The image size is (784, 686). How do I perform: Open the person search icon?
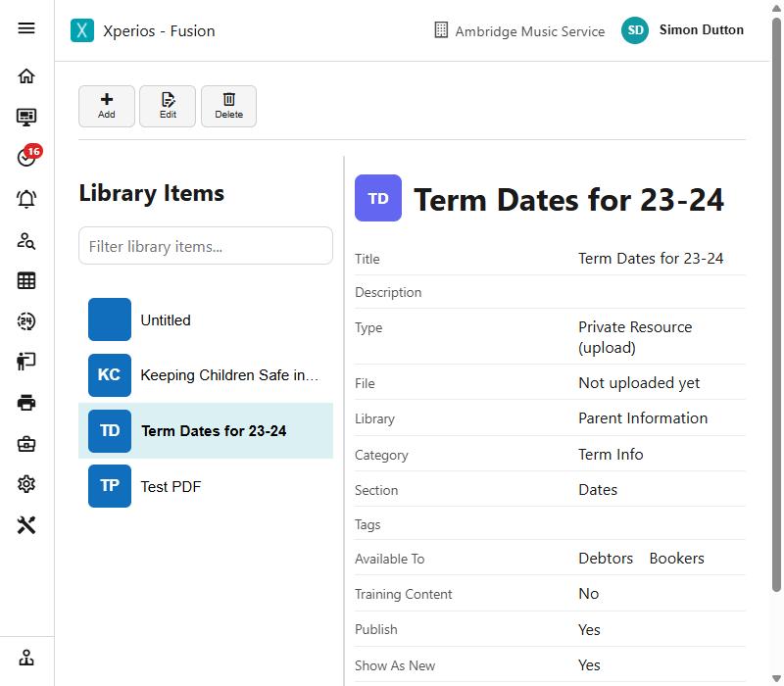coord(26,240)
